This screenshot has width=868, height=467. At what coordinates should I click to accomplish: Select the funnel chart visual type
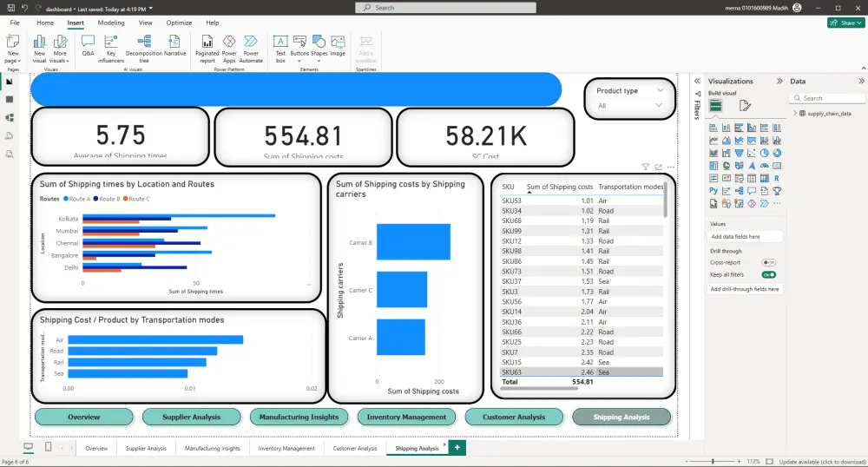(x=739, y=153)
